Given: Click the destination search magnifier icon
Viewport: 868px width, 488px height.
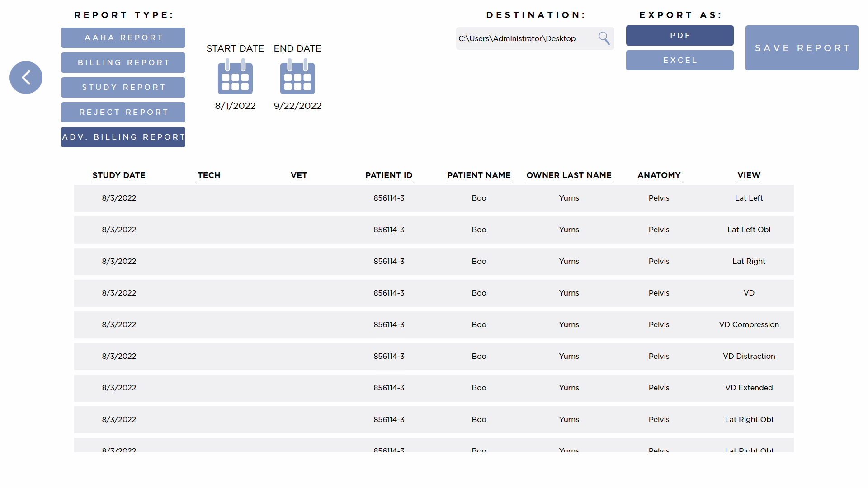Looking at the screenshot, I should pyautogui.click(x=604, y=38).
